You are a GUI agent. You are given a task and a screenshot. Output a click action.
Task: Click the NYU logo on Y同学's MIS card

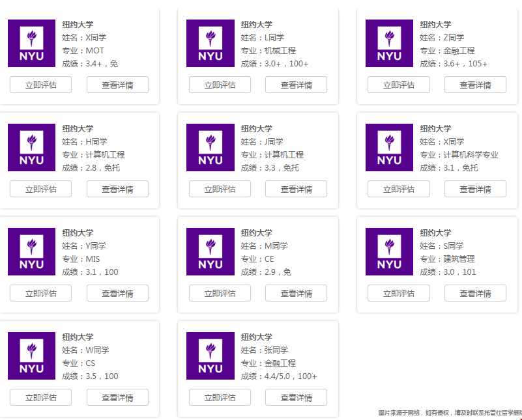click(31, 251)
